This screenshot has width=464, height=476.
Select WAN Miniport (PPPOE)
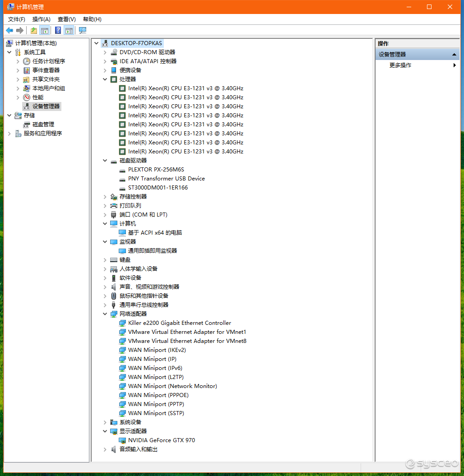[158, 395]
